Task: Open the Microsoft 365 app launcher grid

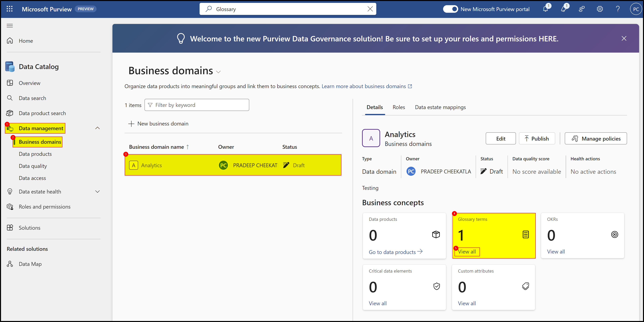Action: [10, 9]
